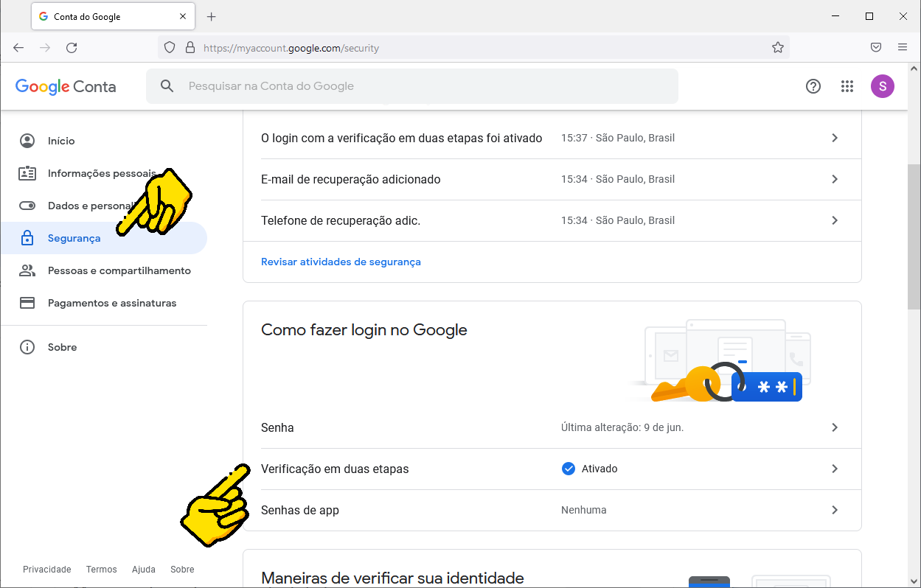The image size is (921, 588).
Task: Expand E-mail de recuperação adicionado chevron
Action: tap(835, 179)
